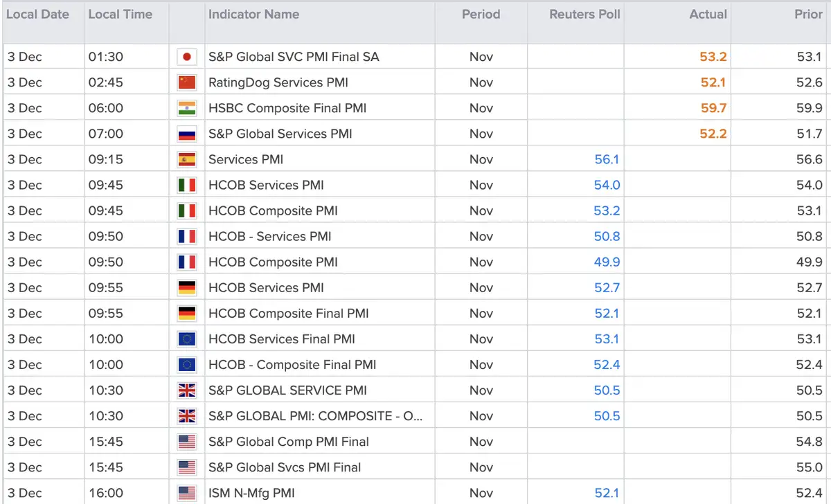The image size is (831, 504).
Task: Open S&P GLOBAL PMI: COMPOSITE indicator
Action: [315, 415]
